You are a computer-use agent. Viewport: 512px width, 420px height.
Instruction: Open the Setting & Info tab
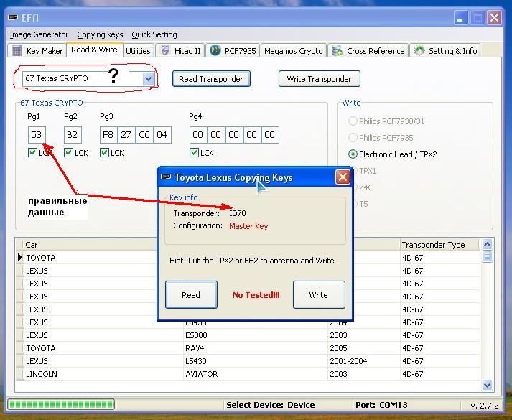(x=445, y=50)
